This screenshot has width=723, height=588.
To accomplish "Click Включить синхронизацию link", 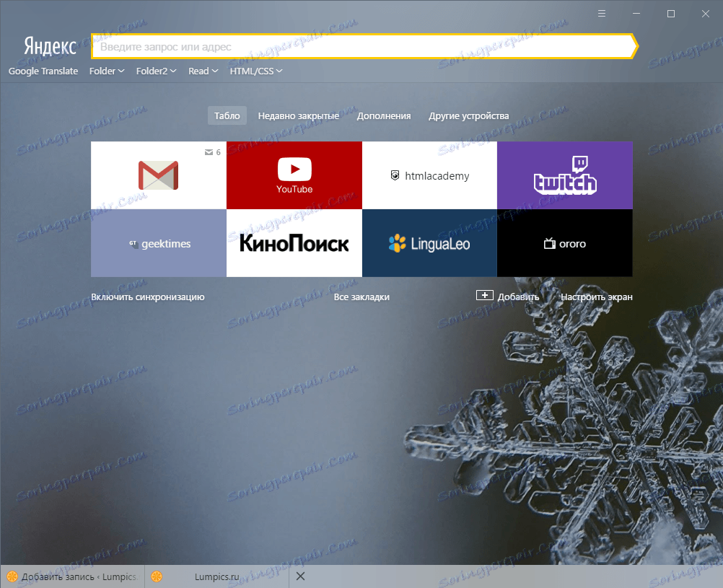I will pyautogui.click(x=147, y=297).
